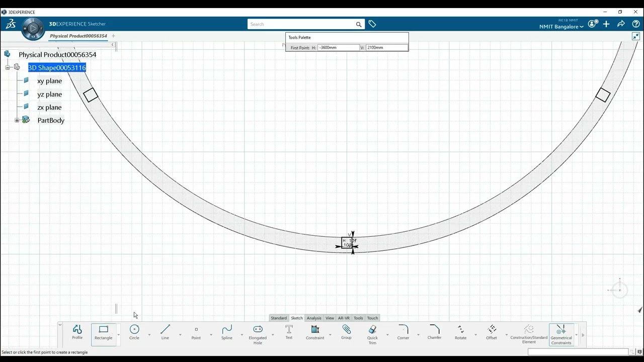Select the Offset tool
Viewport: 644px width, 362px height.
(x=492, y=333)
